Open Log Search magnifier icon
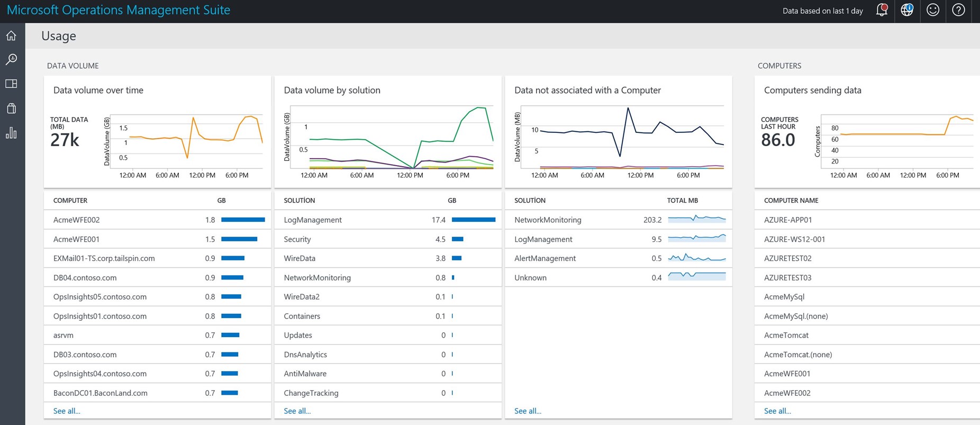The image size is (980, 425). [11, 59]
